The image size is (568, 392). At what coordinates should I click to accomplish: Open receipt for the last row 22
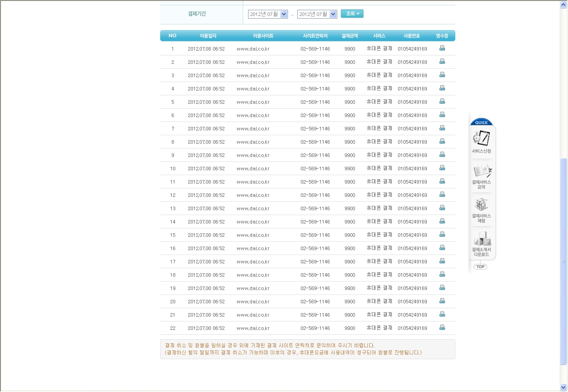coord(442,328)
